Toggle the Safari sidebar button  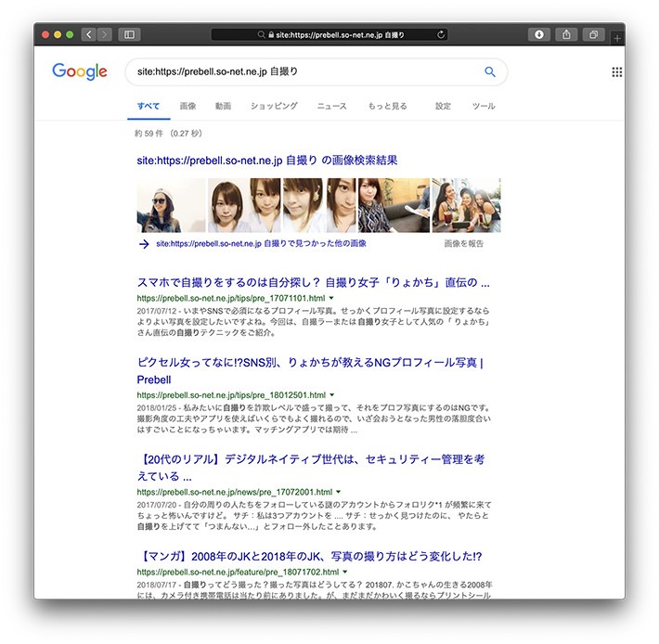[x=129, y=34]
